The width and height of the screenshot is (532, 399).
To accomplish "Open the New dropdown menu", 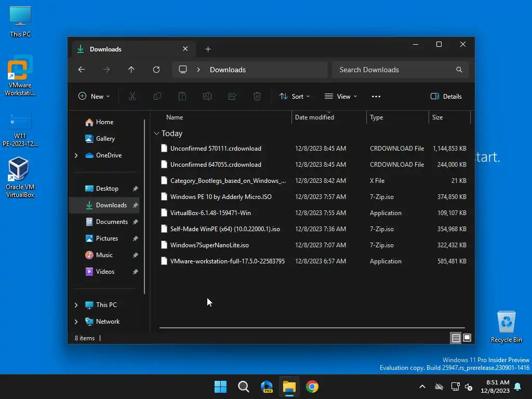I will [95, 96].
